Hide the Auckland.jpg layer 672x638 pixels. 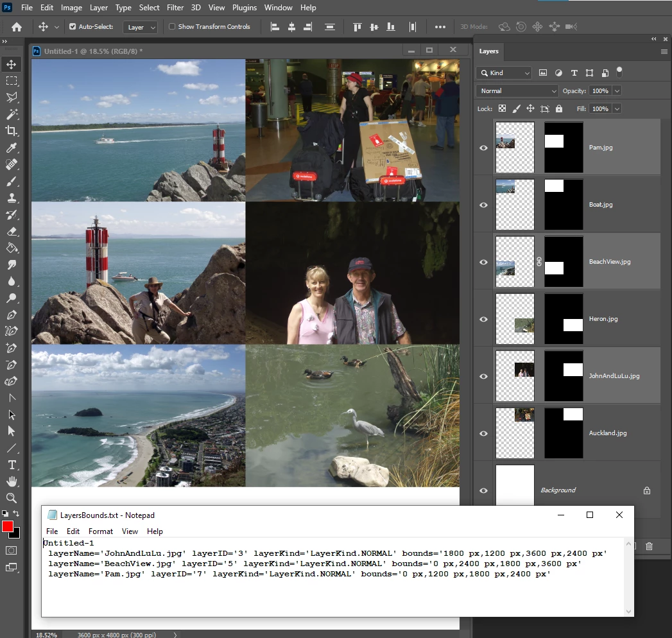tap(483, 433)
